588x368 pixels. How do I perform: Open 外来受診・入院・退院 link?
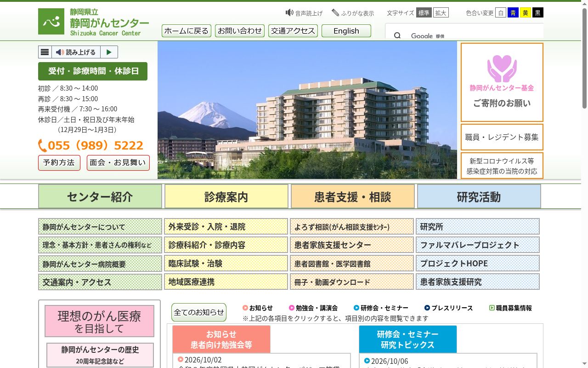tap(226, 226)
